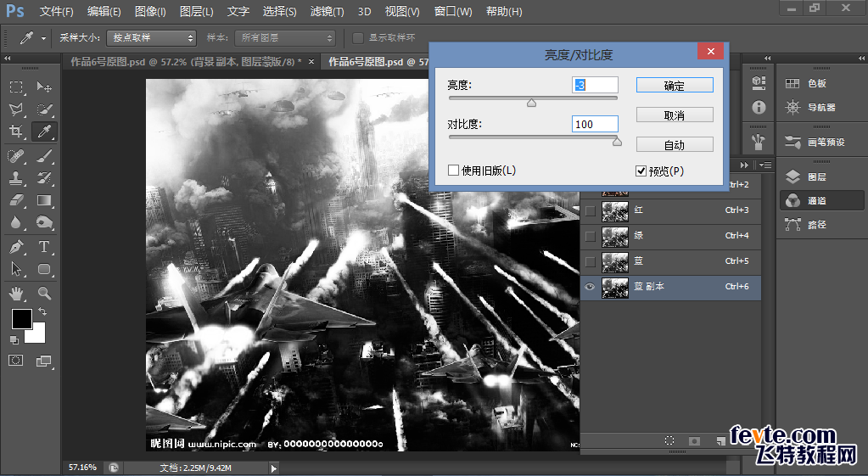Image resolution: width=868 pixels, height=476 pixels.
Task: Select the Blur tool
Action: (x=16, y=222)
